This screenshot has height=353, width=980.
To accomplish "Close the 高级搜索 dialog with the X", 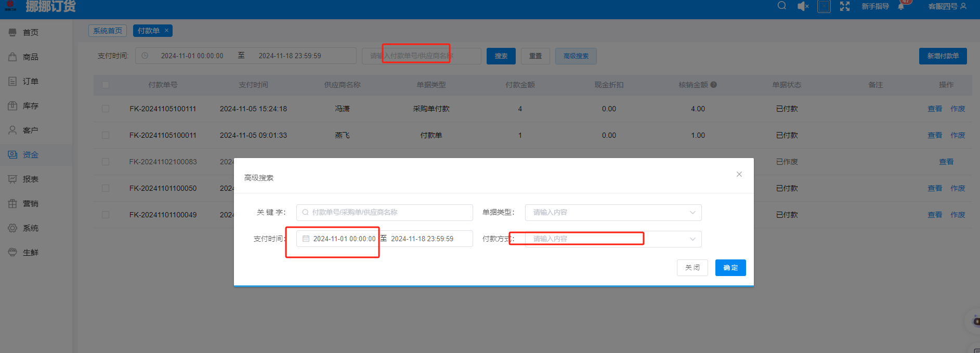I will (739, 174).
